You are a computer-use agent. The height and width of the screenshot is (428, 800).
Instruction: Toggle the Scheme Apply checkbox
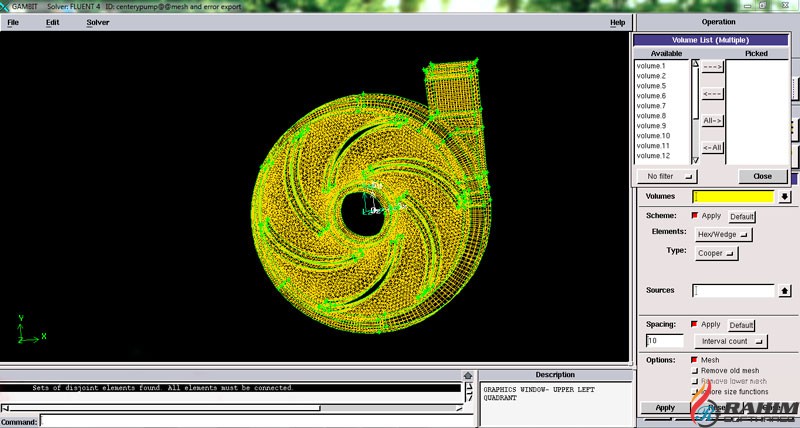click(x=695, y=216)
